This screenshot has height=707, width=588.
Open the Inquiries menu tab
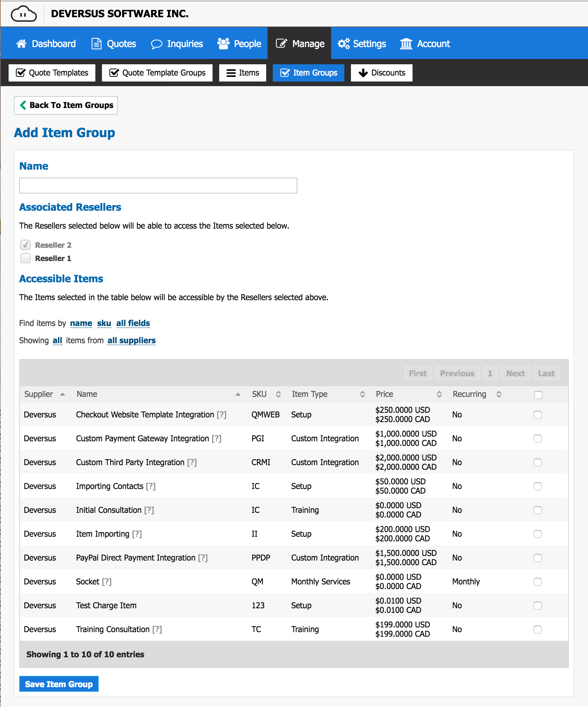[177, 44]
